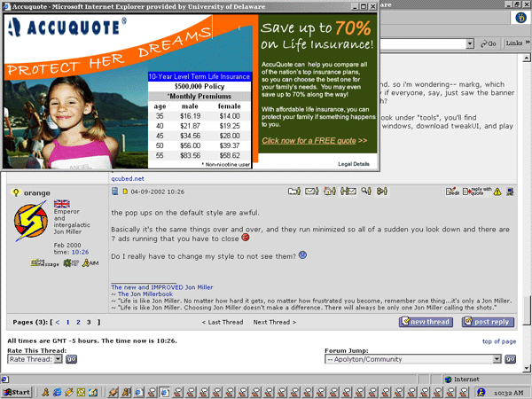Click the Accuquote logo in popup ad
The width and height of the screenshot is (532, 399).
(x=67, y=27)
